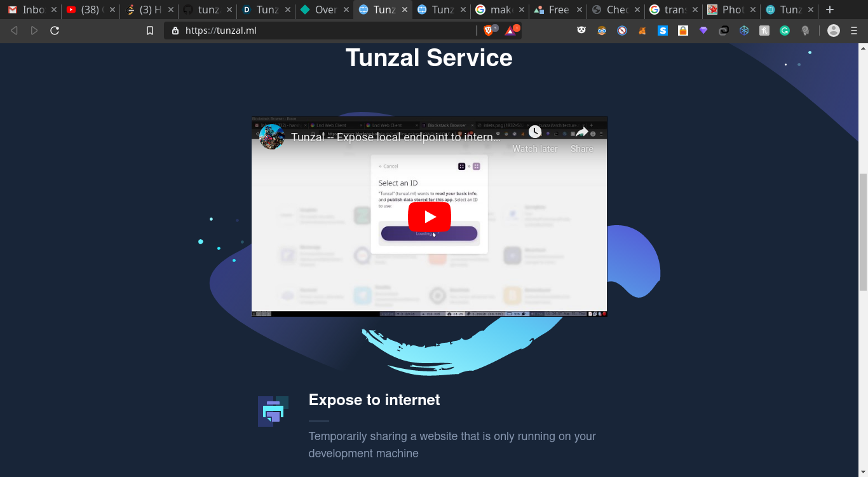Click the 'Tunzal Service' page heading
Image resolution: width=868 pixels, height=477 pixels.
point(429,58)
